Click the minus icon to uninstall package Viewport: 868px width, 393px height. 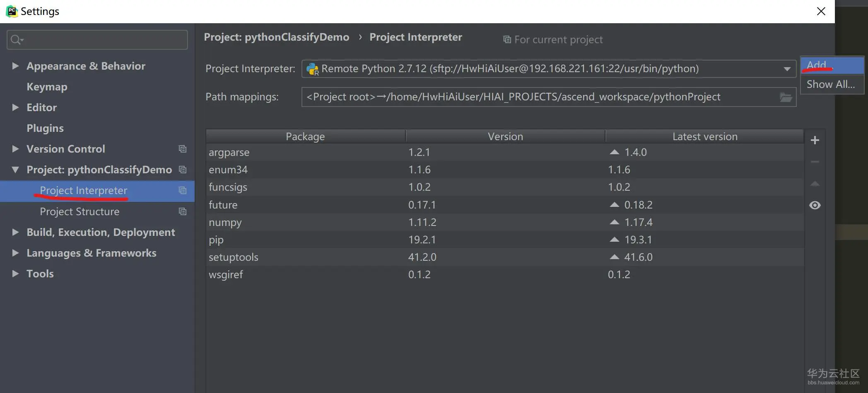click(x=815, y=162)
